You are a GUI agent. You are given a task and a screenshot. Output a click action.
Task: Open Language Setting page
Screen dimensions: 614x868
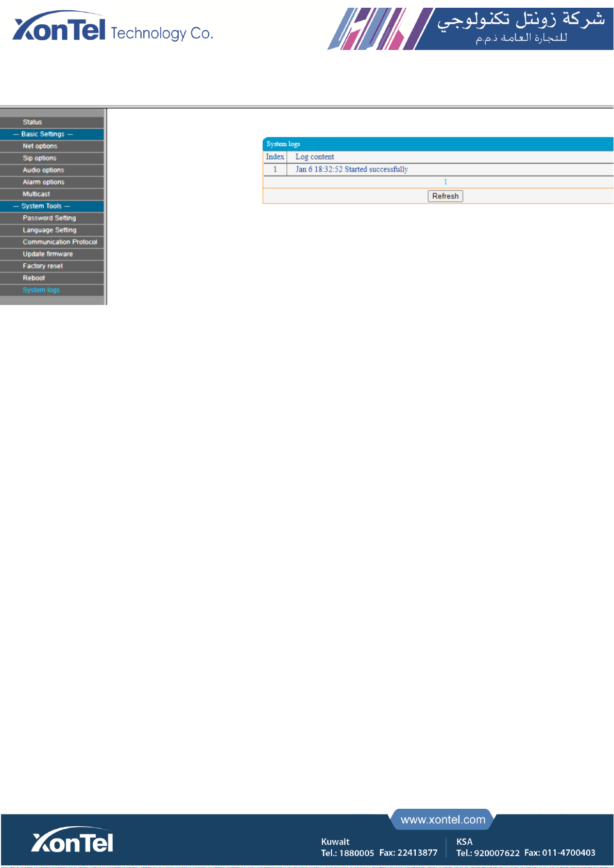point(52,230)
